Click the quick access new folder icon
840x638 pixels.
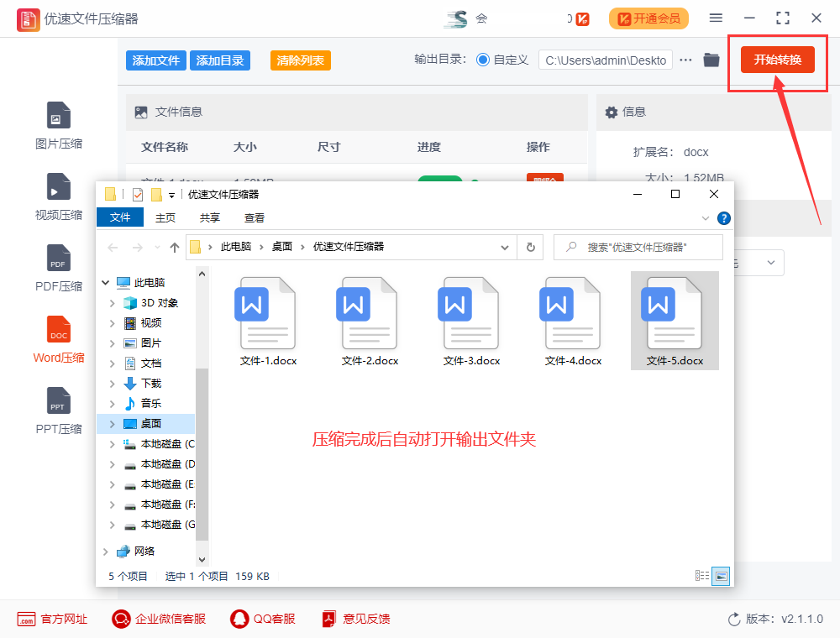[x=156, y=194]
